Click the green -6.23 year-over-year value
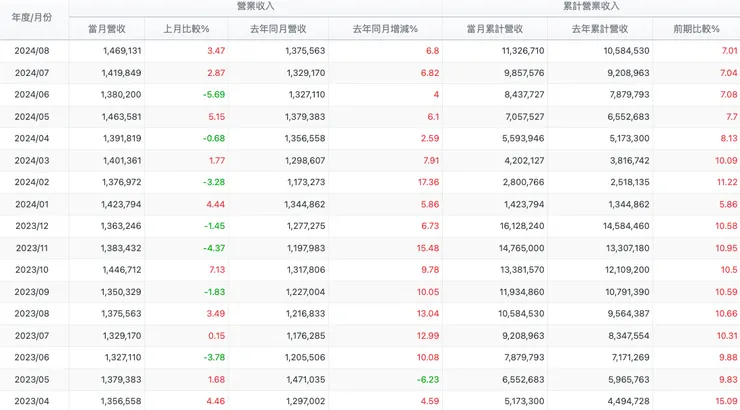Screen dimensions: 740x410 click(x=428, y=380)
